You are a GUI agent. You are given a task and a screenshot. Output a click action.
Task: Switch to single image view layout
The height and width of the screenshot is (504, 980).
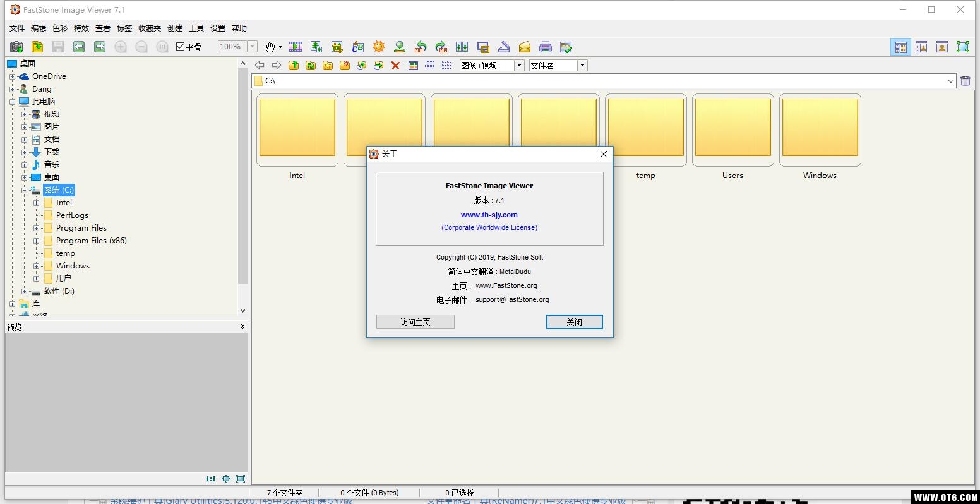click(x=942, y=47)
